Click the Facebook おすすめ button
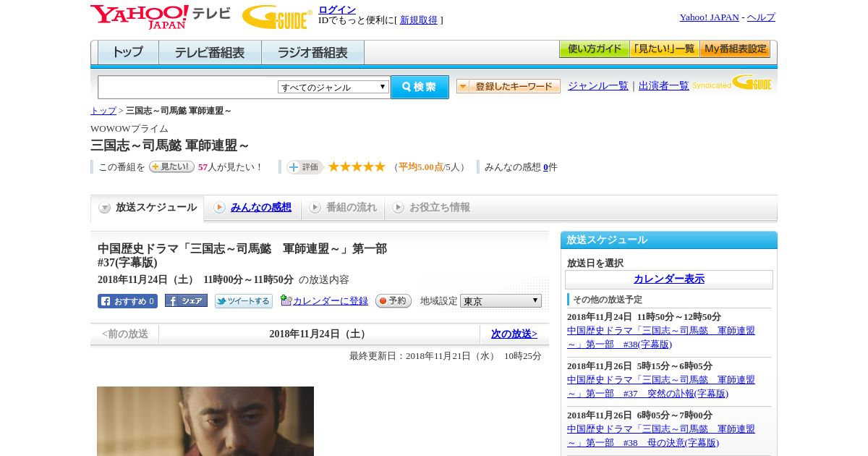The image size is (868, 456). point(127,301)
